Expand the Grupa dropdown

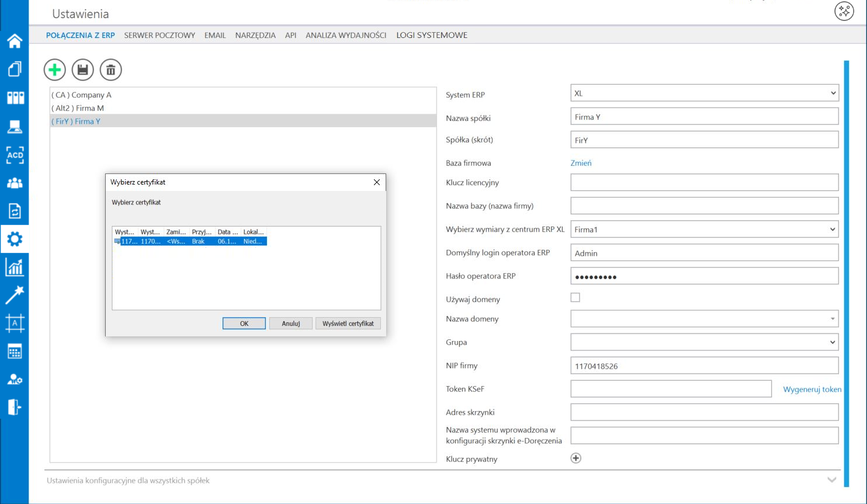pyautogui.click(x=704, y=342)
